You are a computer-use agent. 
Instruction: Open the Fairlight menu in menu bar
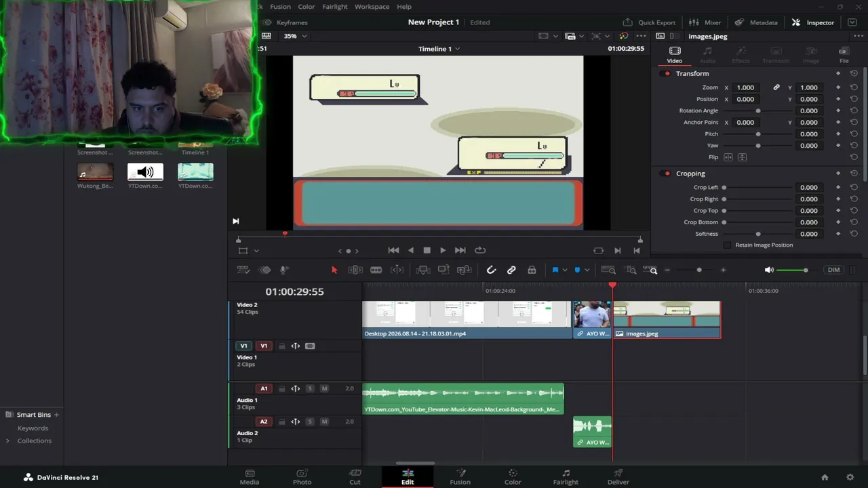tap(335, 7)
